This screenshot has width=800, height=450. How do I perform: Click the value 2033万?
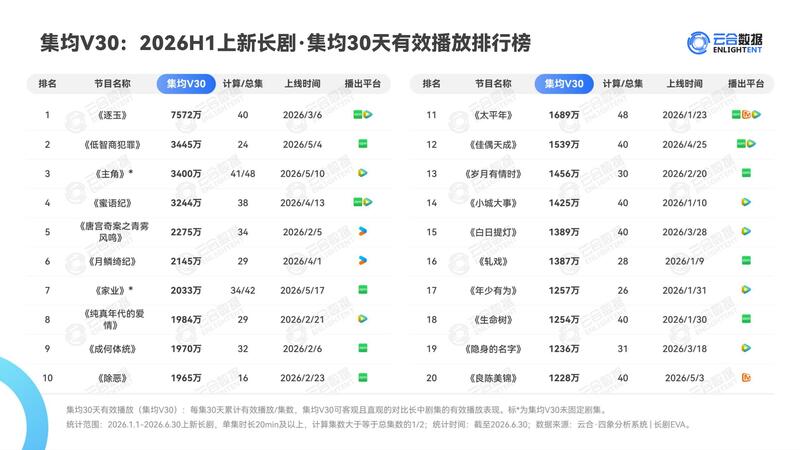click(x=186, y=290)
